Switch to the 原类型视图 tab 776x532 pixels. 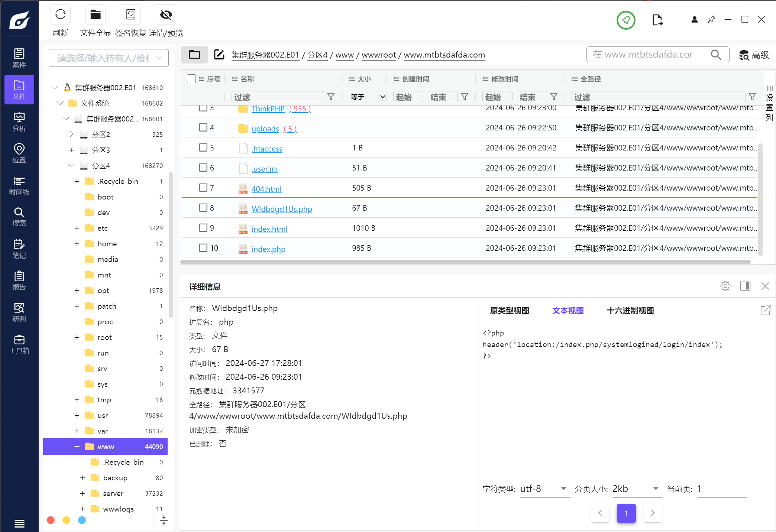(509, 311)
